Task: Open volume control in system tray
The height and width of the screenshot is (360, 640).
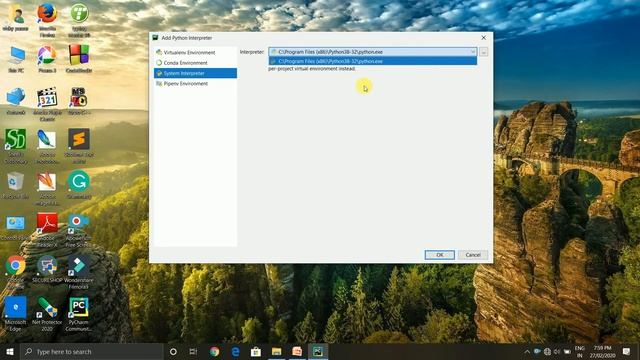Action: [x=557, y=351]
